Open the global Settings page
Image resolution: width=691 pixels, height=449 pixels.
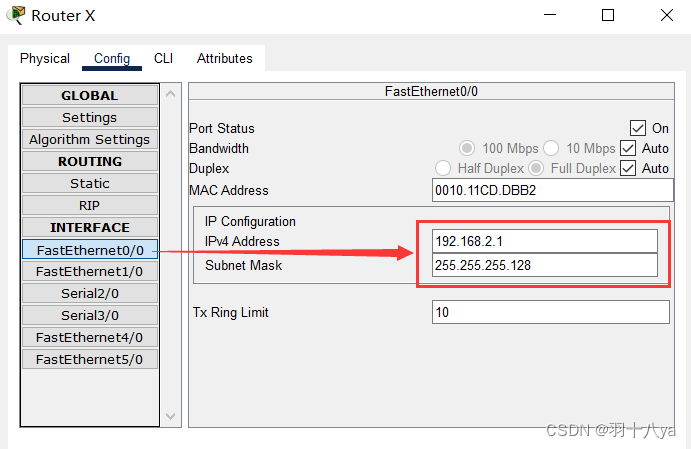click(89, 118)
